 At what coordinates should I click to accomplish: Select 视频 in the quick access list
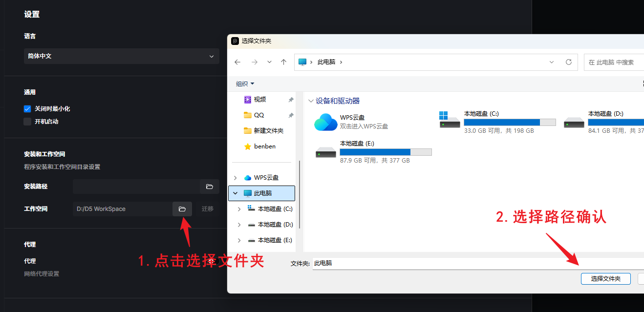coord(259,100)
